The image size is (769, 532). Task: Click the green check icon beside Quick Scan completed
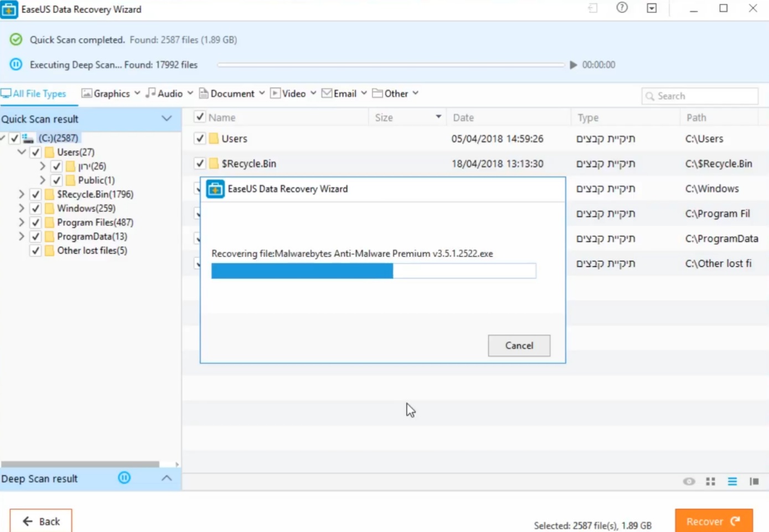point(16,39)
